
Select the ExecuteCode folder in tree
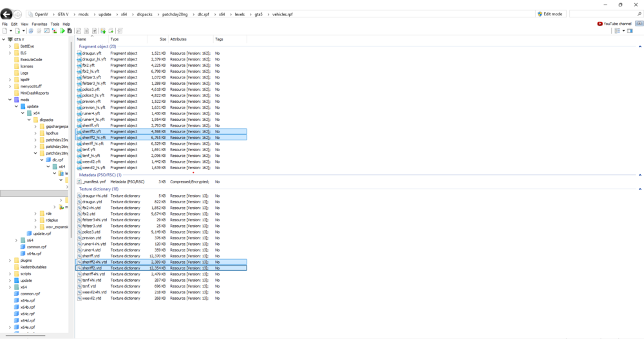(x=28, y=60)
